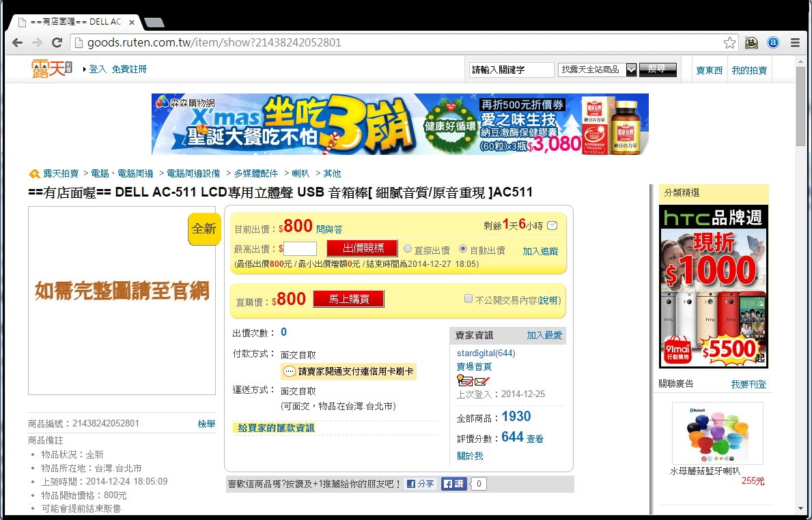Click the product image placeholder 如需完整圖請至官網

coord(122,301)
